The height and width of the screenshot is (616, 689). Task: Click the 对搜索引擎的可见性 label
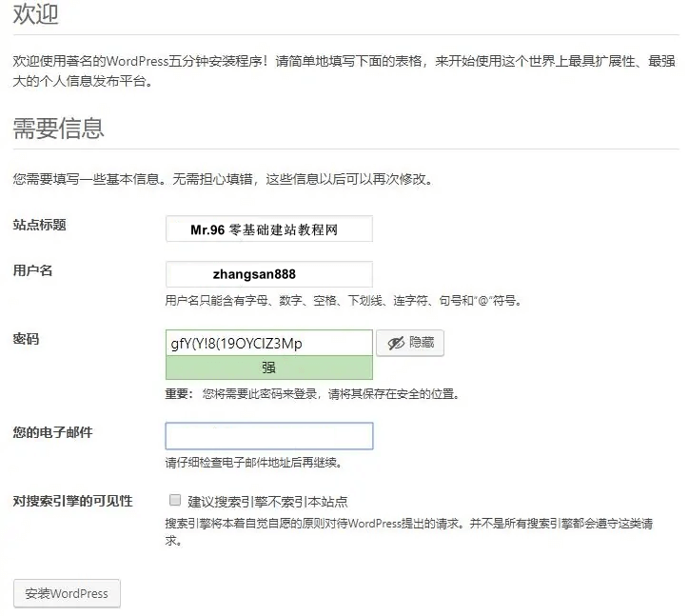click(x=73, y=501)
